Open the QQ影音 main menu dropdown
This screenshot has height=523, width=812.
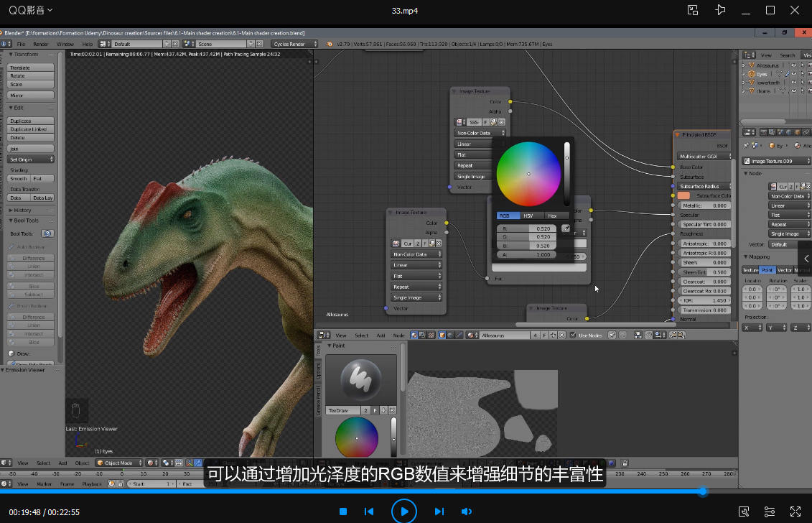(30, 10)
